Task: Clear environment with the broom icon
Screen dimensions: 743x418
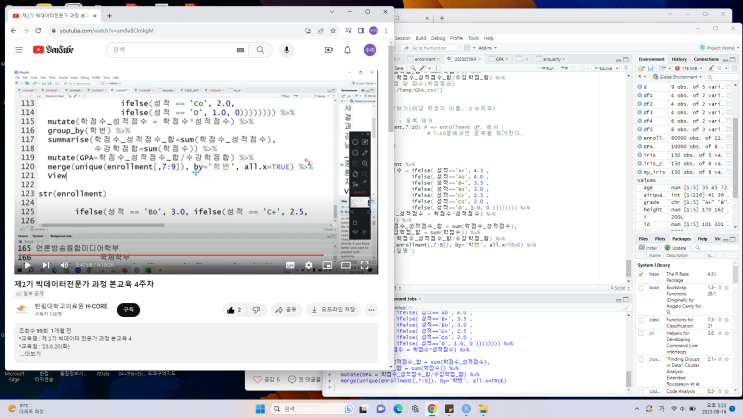Action: point(711,68)
